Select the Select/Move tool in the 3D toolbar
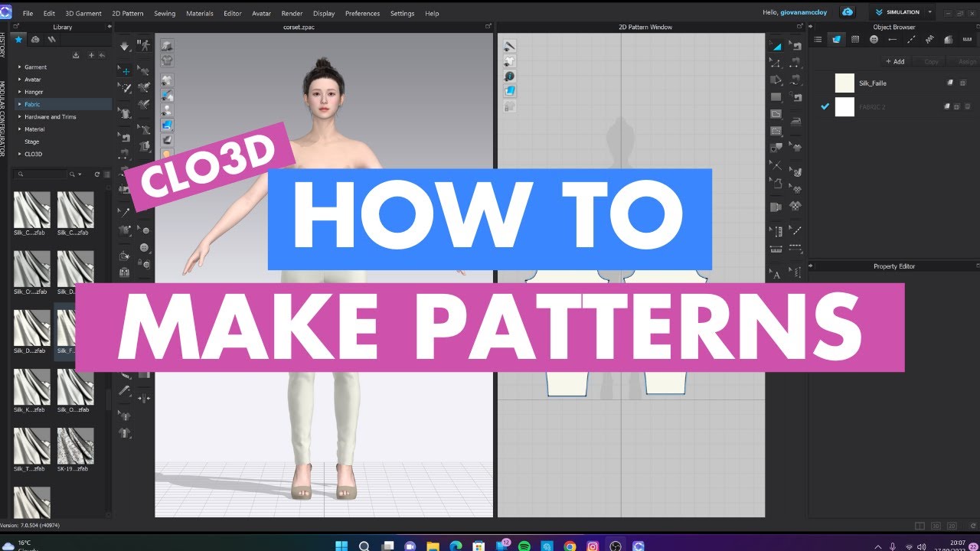Viewport: 980px width, 551px height. point(126,70)
